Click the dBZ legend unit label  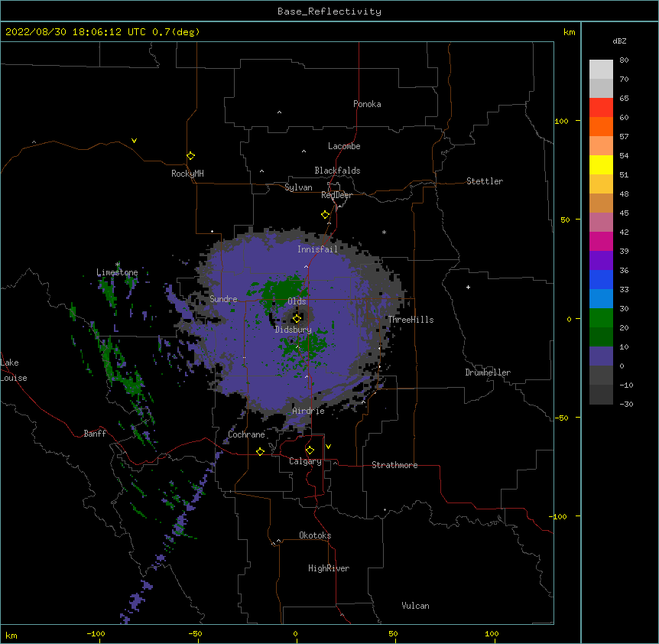[619, 41]
